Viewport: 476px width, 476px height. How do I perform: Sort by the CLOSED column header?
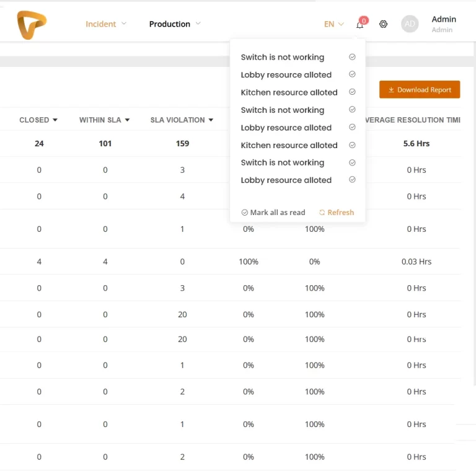point(38,120)
